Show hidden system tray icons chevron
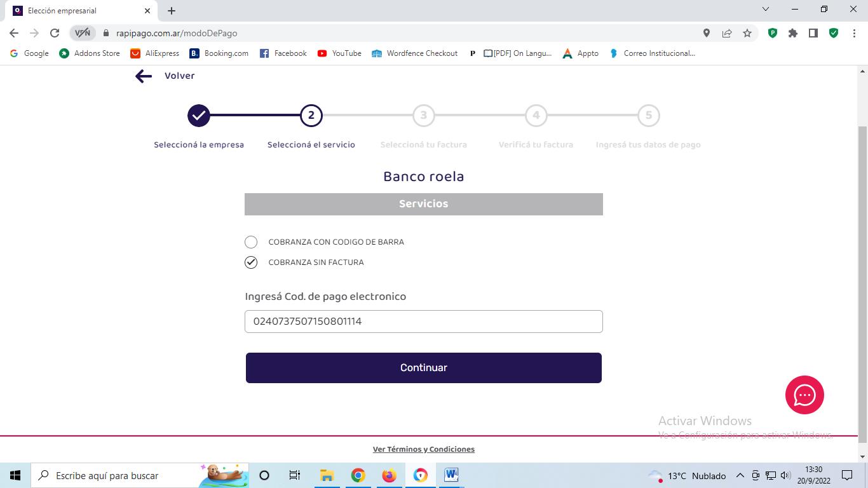Screen dimensions: 868x488 click(740, 475)
